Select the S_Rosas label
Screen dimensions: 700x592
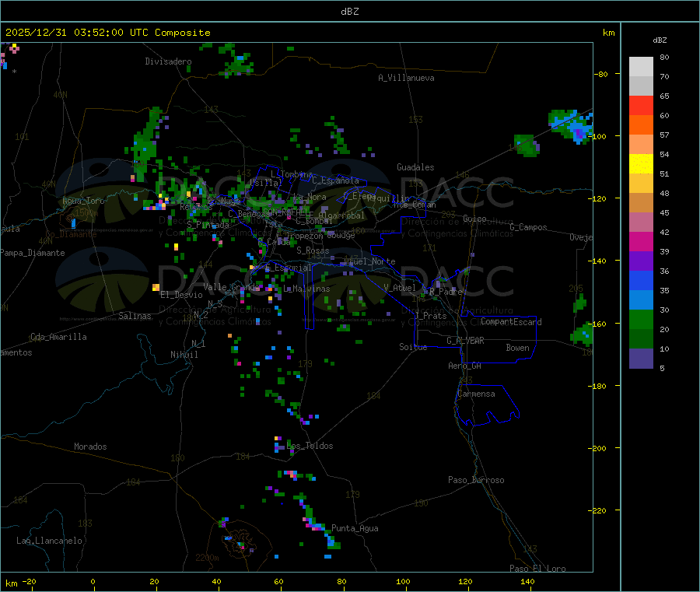click(x=313, y=250)
